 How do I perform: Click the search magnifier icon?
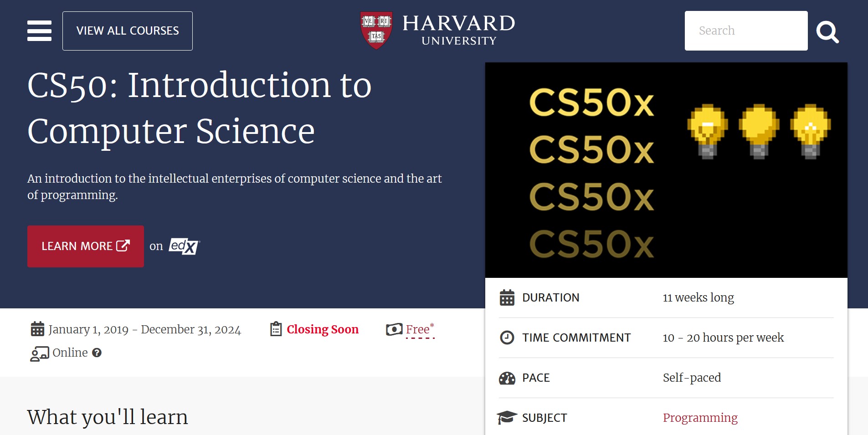(x=828, y=31)
